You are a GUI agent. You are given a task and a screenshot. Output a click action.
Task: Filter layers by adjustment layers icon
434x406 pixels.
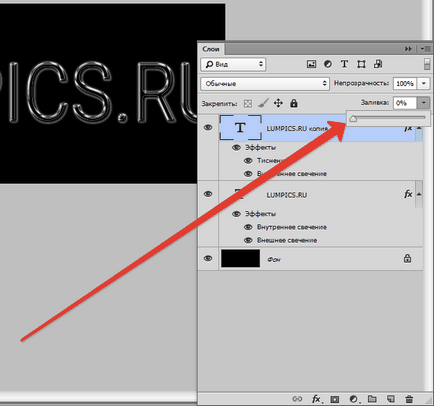click(x=328, y=64)
